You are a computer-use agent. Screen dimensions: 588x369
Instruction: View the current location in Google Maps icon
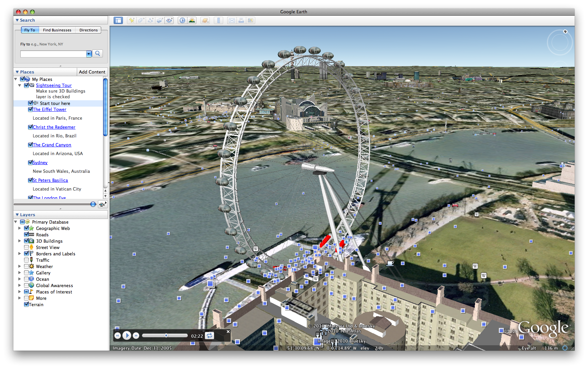(250, 20)
